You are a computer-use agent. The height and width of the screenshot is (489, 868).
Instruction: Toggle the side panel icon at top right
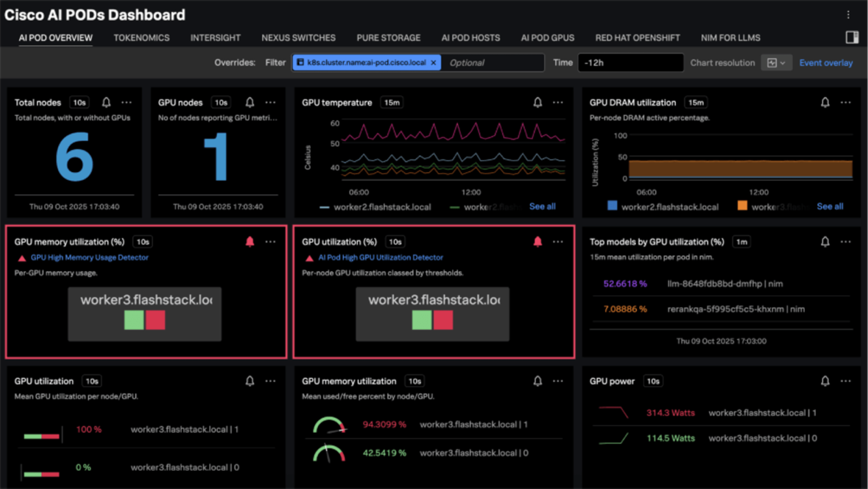pyautogui.click(x=852, y=37)
